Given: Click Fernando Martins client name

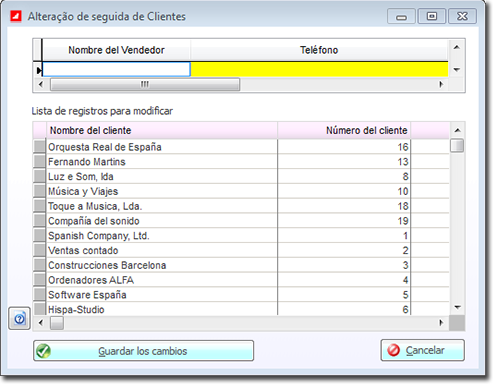Looking at the screenshot, I should coord(87,162).
